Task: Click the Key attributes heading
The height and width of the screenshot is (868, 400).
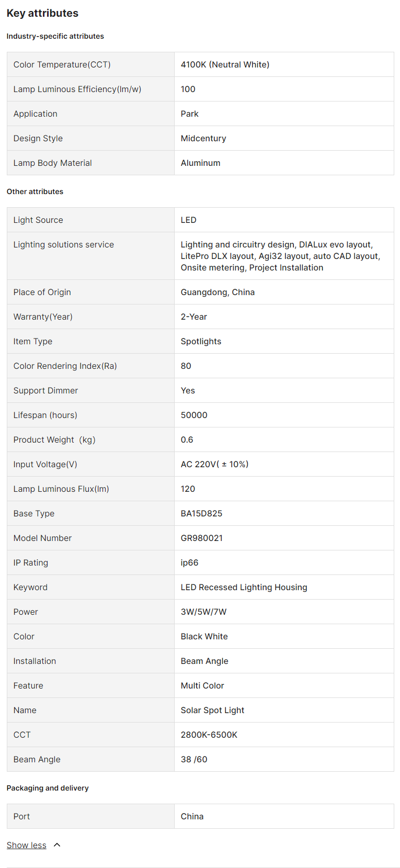Action: point(42,13)
